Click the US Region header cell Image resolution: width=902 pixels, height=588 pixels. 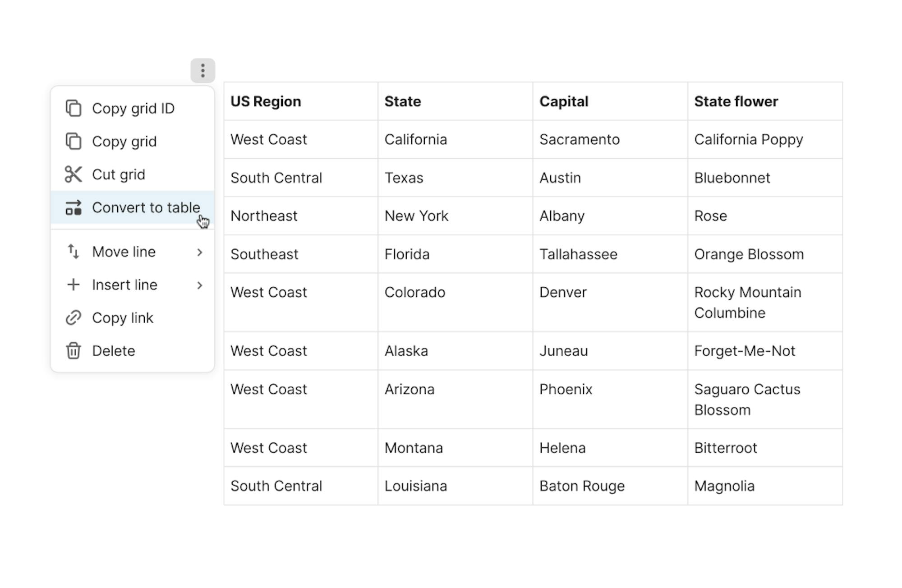pos(266,101)
